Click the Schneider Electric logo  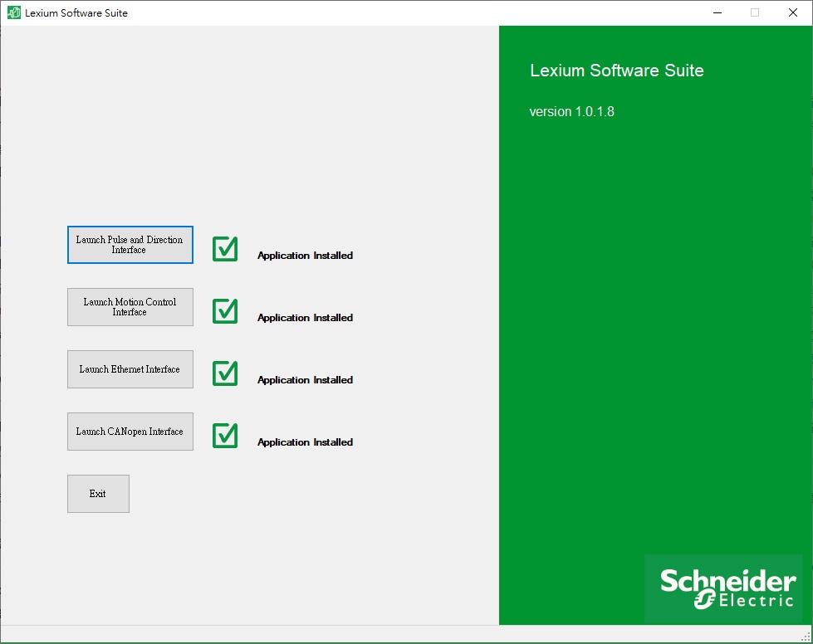[723, 588]
